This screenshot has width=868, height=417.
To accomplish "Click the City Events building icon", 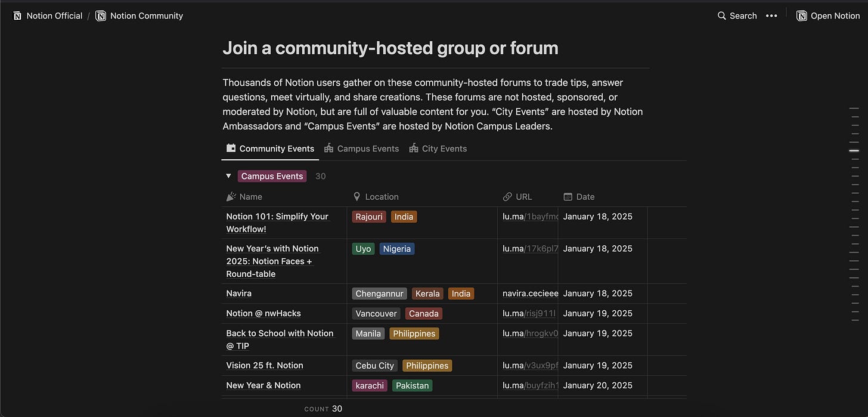I will pyautogui.click(x=413, y=148).
